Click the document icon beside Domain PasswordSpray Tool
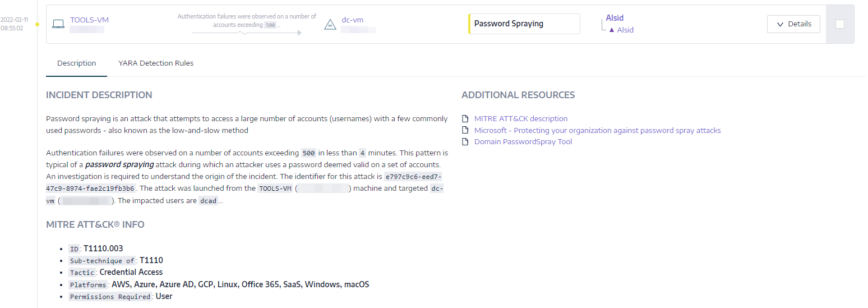This screenshot has width=868, height=308. click(x=464, y=142)
